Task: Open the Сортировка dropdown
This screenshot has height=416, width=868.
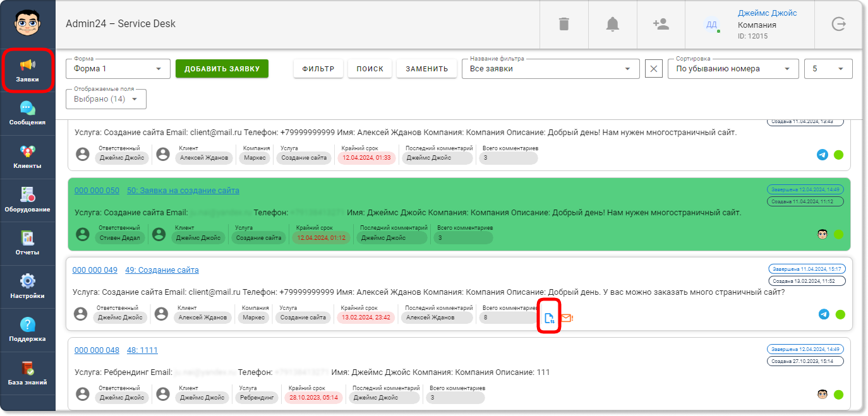Action: point(733,69)
